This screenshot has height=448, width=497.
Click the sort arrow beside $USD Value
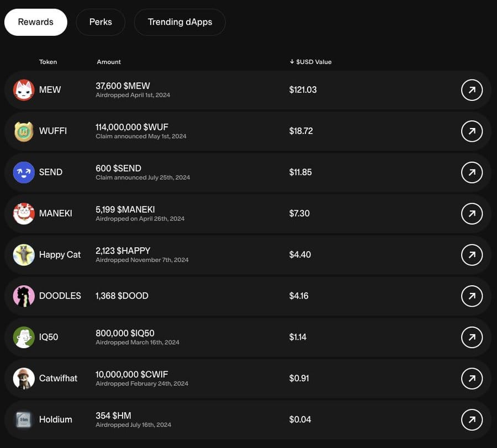click(292, 62)
